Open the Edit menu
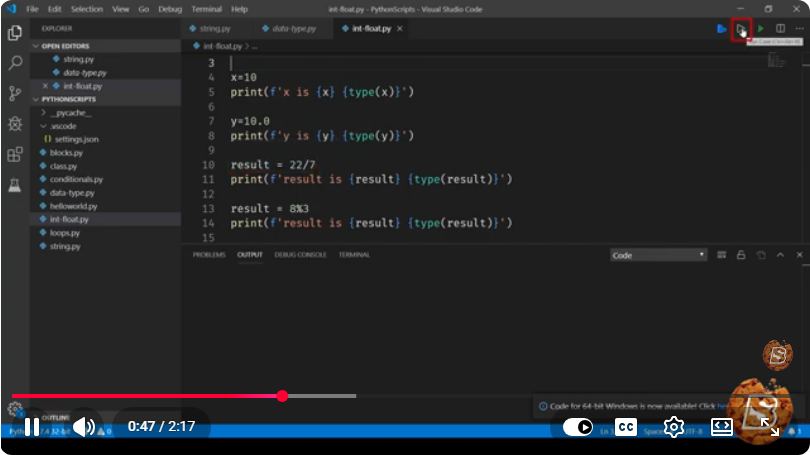 click(54, 9)
